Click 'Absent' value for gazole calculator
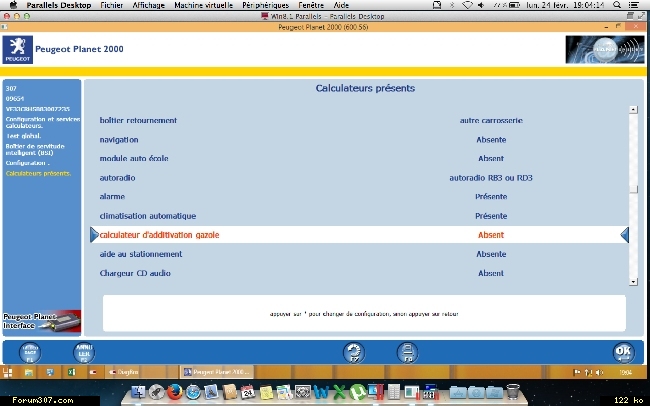The height and width of the screenshot is (406, 650). (x=491, y=235)
